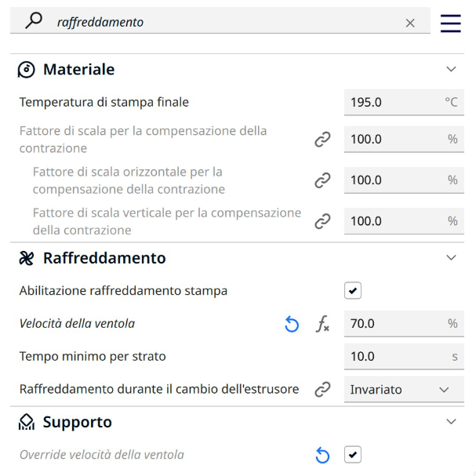Click link icon for Raffreddamento durante cambio estrusore
This screenshot has height=476, width=476.
pos(322,389)
